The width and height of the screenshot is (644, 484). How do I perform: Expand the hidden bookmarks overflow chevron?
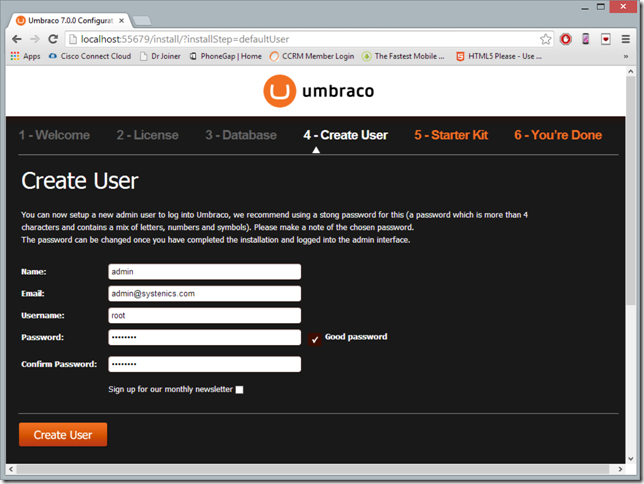click(x=626, y=56)
